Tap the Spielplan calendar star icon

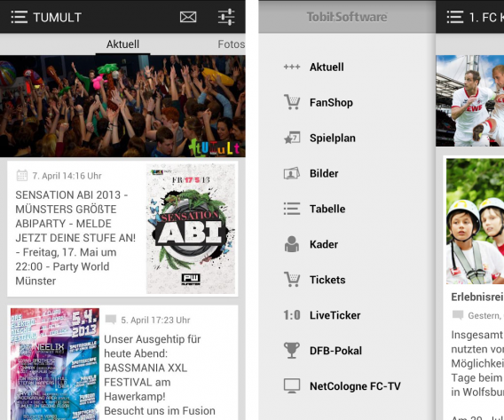292,138
